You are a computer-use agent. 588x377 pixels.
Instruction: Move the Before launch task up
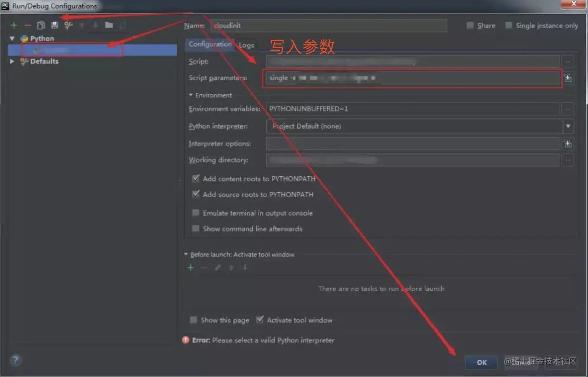click(231, 268)
